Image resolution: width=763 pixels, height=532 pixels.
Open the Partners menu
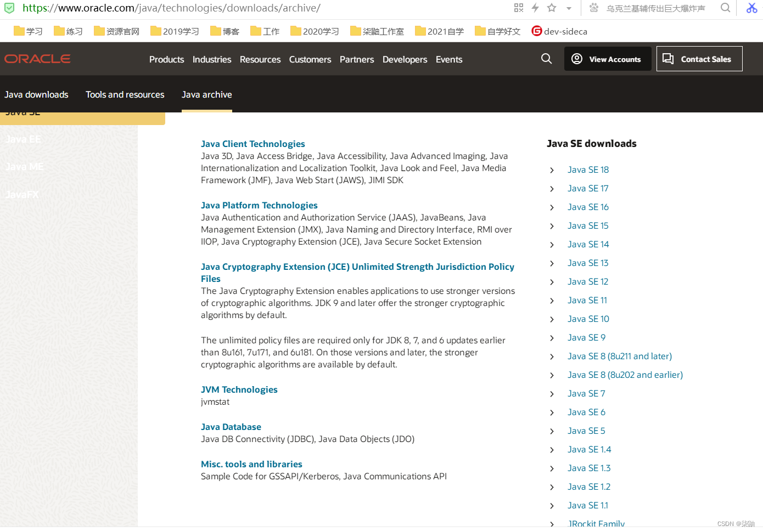pyautogui.click(x=357, y=59)
